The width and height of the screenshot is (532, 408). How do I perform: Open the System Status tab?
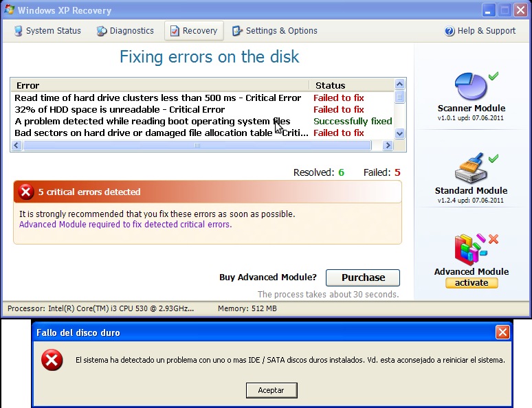[x=47, y=31]
